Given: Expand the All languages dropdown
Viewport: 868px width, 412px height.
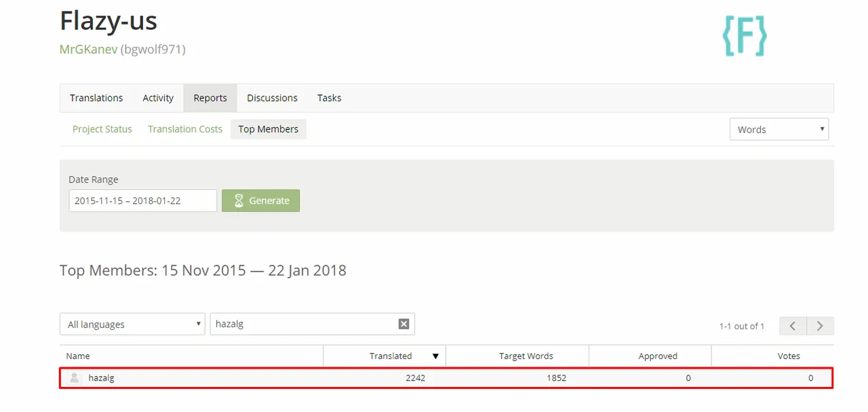Looking at the screenshot, I should [132, 324].
